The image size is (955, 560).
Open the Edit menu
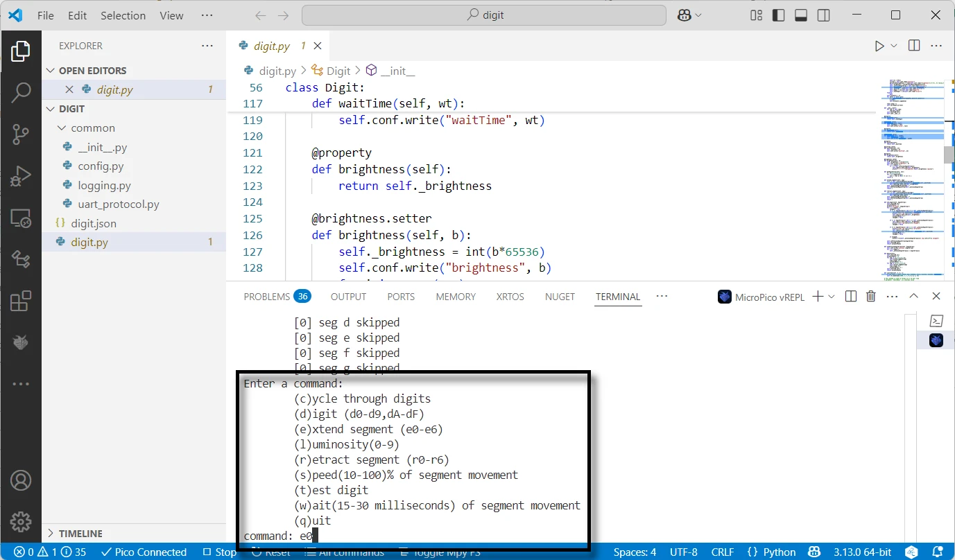click(78, 15)
